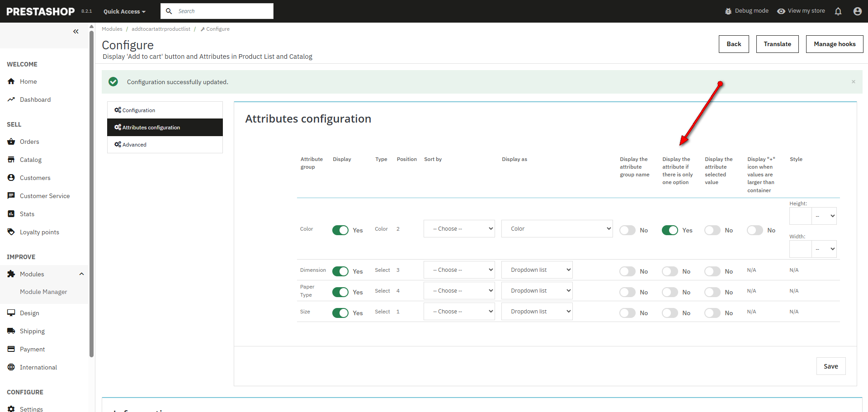Switch to the Configuration tab
The width and height of the screenshot is (868, 412).
[x=138, y=110]
